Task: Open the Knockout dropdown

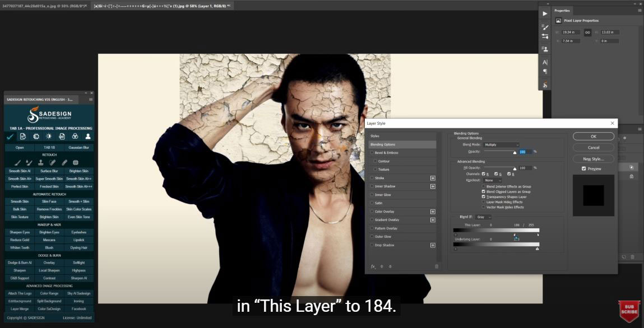Action: coord(493,180)
